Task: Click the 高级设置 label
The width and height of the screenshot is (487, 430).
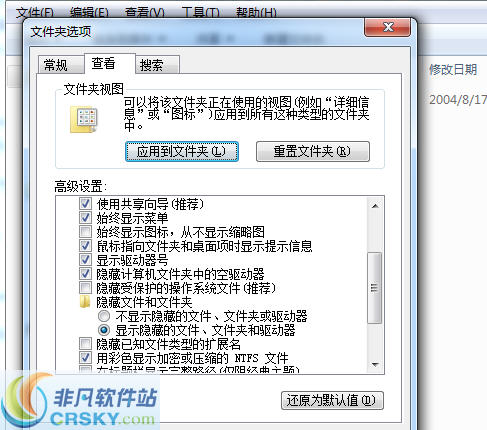Action: tap(80, 186)
